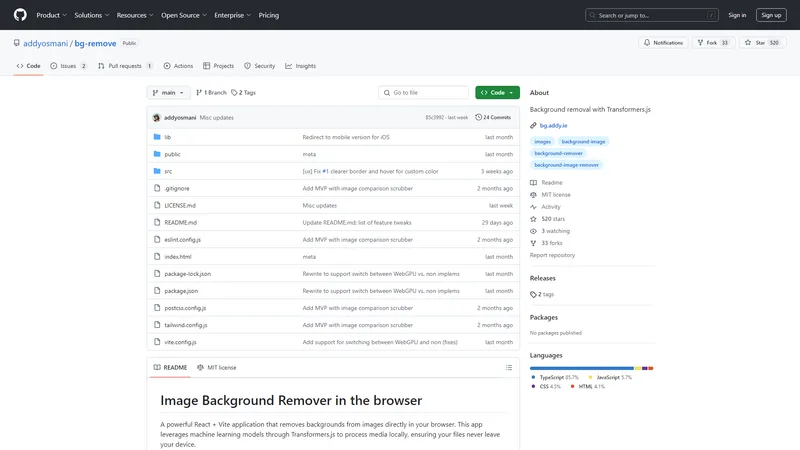Click the Pricing link
Image resolution: width=800 pixels, height=450 pixels.
268,15
